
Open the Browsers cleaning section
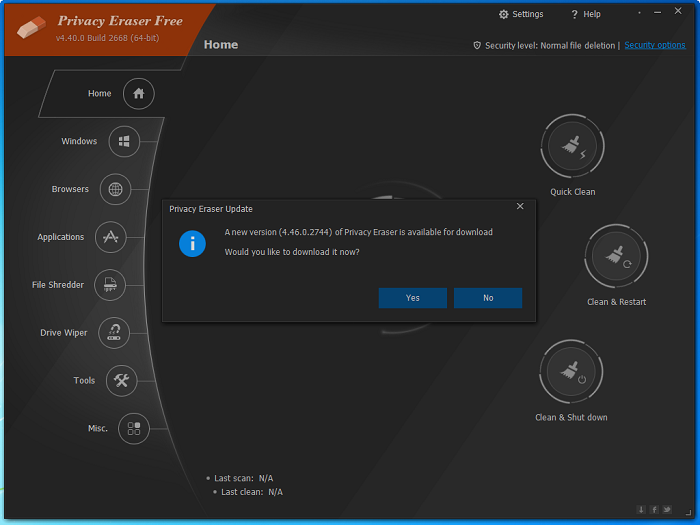point(115,189)
